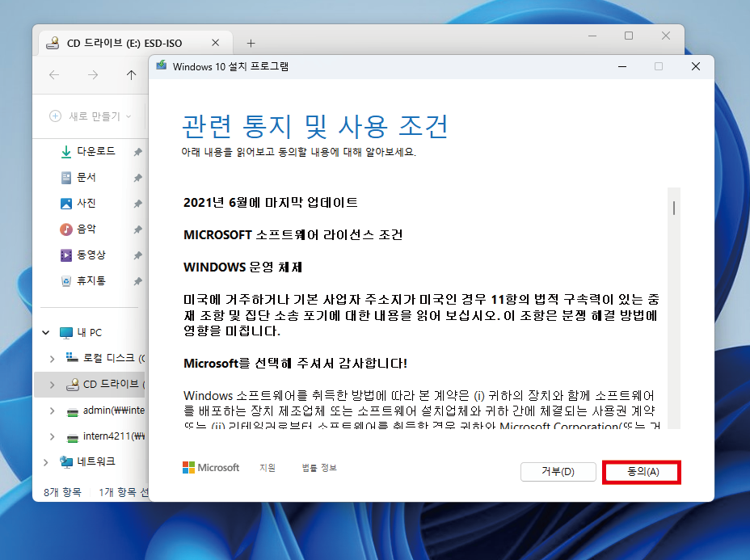This screenshot has height=560, width=750.
Task: Click the Windows 10 setup title icon
Action: pos(161,65)
